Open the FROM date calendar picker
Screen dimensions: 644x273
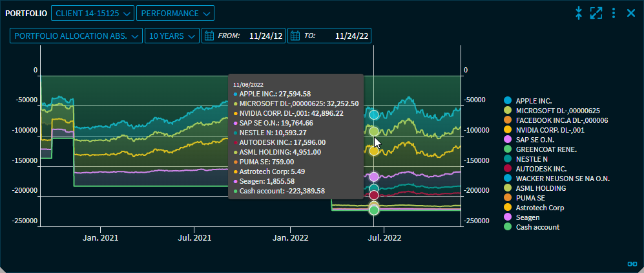click(209, 36)
